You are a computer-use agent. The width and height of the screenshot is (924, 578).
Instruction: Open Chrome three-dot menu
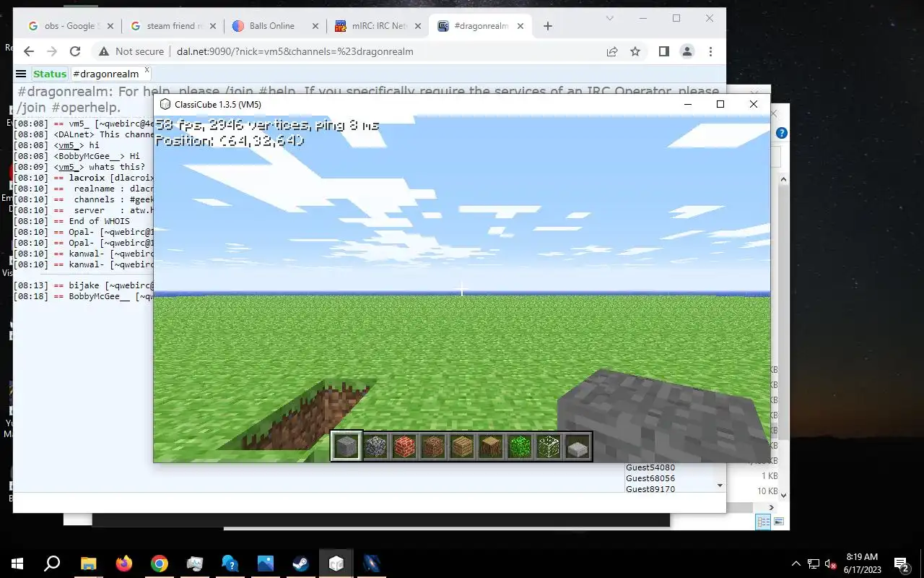(x=710, y=51)
